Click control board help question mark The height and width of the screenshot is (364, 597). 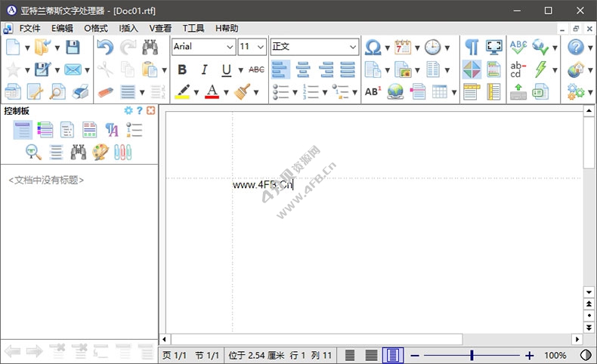tap(140, 111)
